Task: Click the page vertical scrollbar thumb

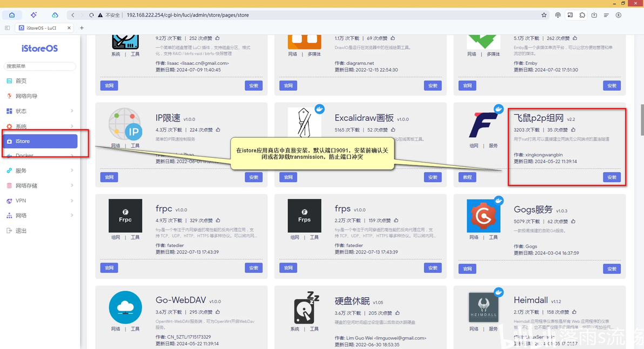Action: (642, 120)
